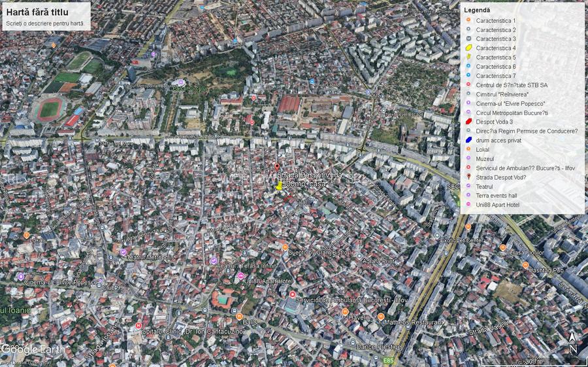Click 'Muzeul' legend entry
The image size is (588, 367).
tap(485, 159)
